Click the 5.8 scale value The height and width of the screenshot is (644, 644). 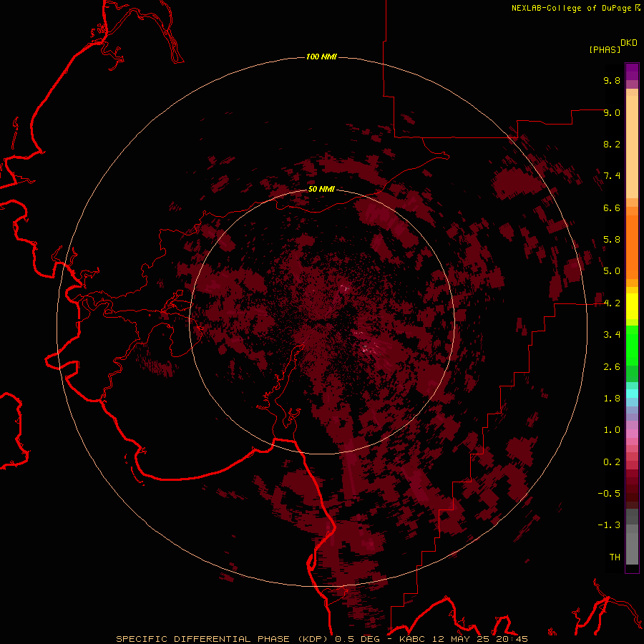click(x=612, y=240)
